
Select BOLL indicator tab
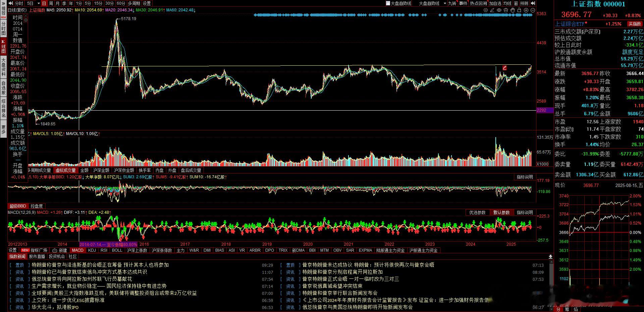(x=117, y=250)
